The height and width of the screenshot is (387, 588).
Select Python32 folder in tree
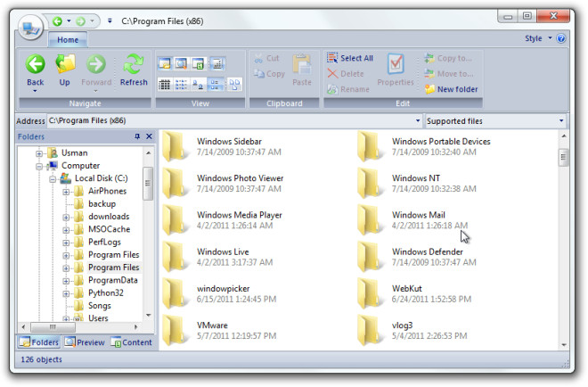click(x=106, y=292)
